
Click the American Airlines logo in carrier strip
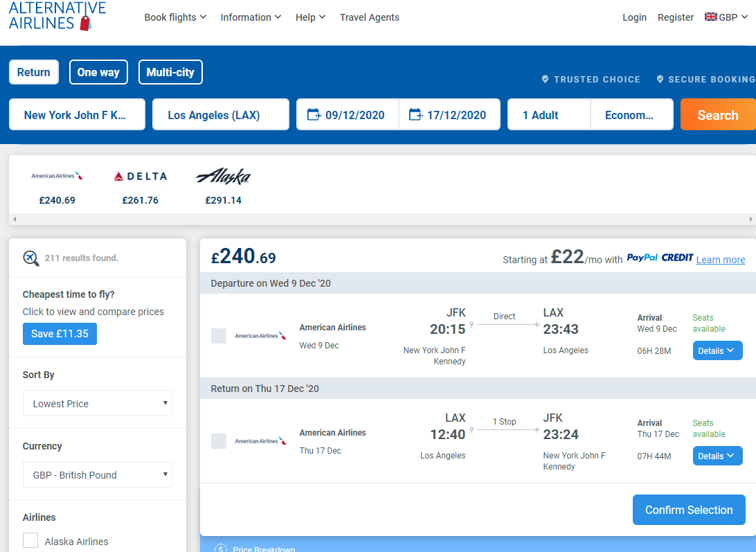coord(57,176)
